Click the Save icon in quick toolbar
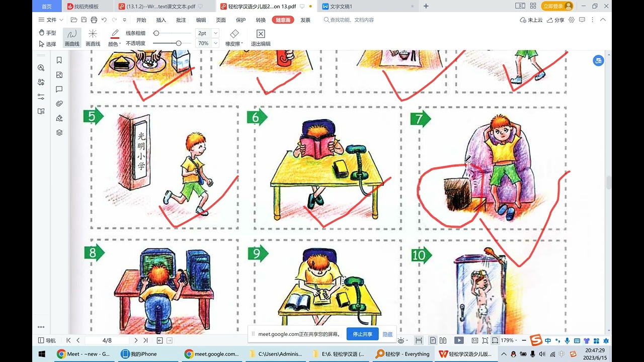This screenshot has height=362, width=644. (84, 20)
